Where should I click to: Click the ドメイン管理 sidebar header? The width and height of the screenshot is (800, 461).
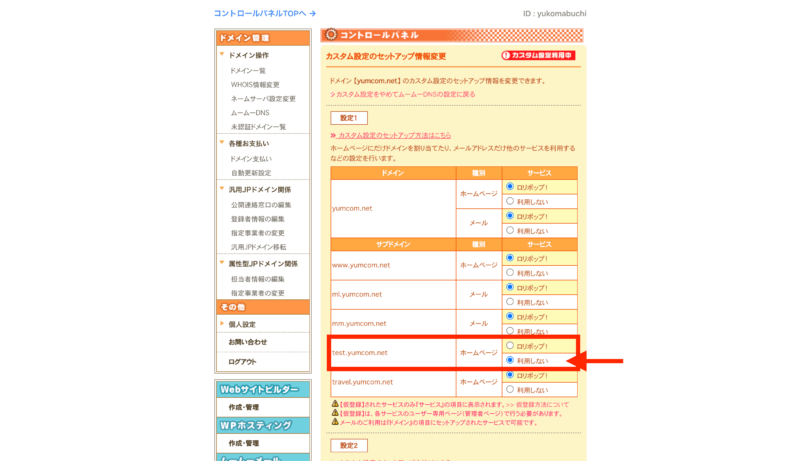[263, 38]
